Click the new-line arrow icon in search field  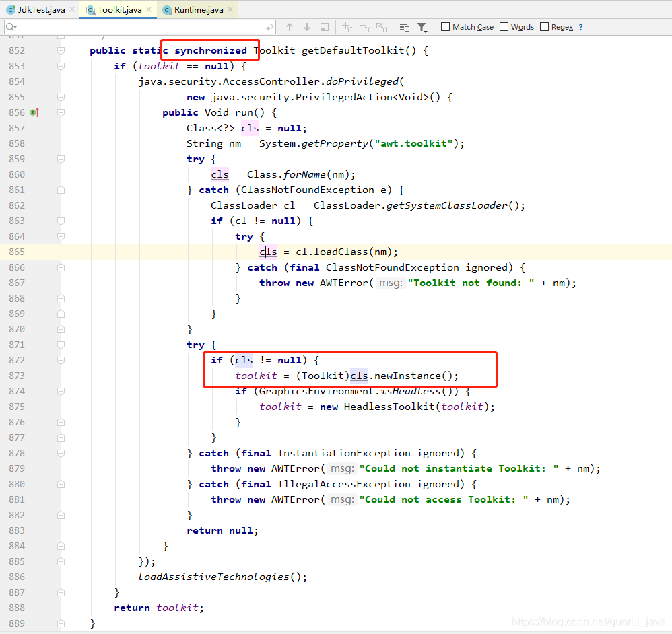click(x=269, y=27)
